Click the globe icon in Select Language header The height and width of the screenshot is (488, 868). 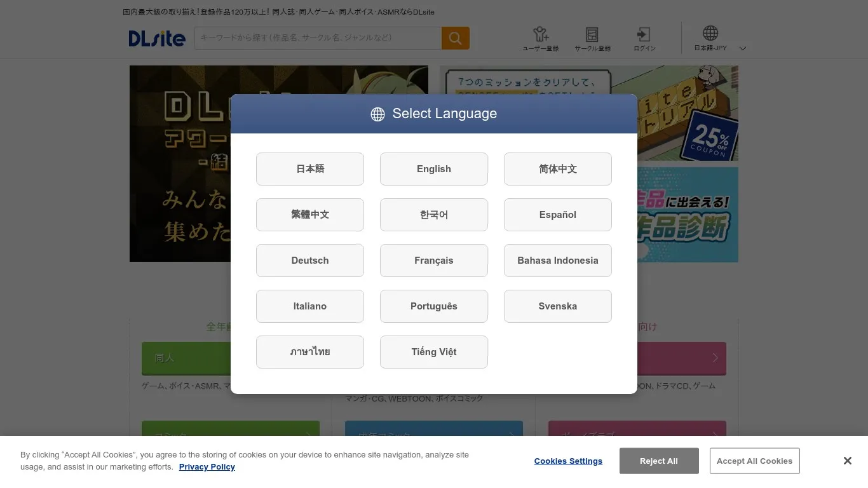click(x=377, y=114)
